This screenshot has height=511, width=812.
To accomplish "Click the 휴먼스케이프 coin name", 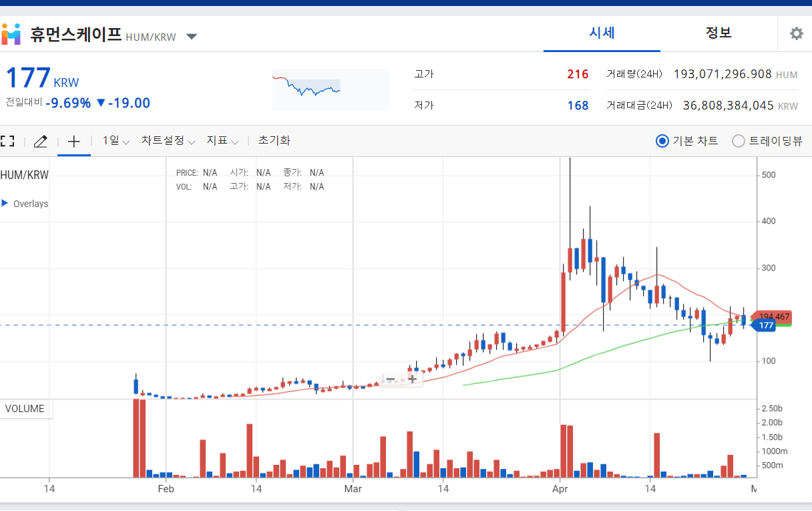I will point(75,34).
